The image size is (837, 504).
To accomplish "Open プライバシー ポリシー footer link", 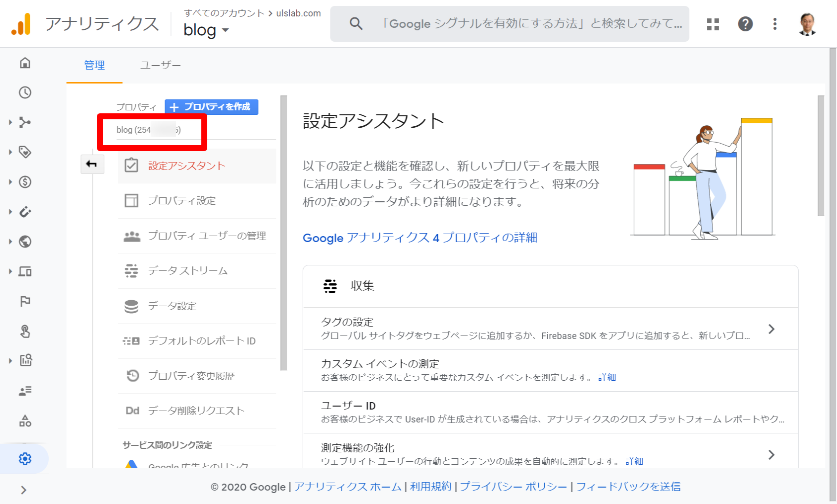I will coord(513,487).
